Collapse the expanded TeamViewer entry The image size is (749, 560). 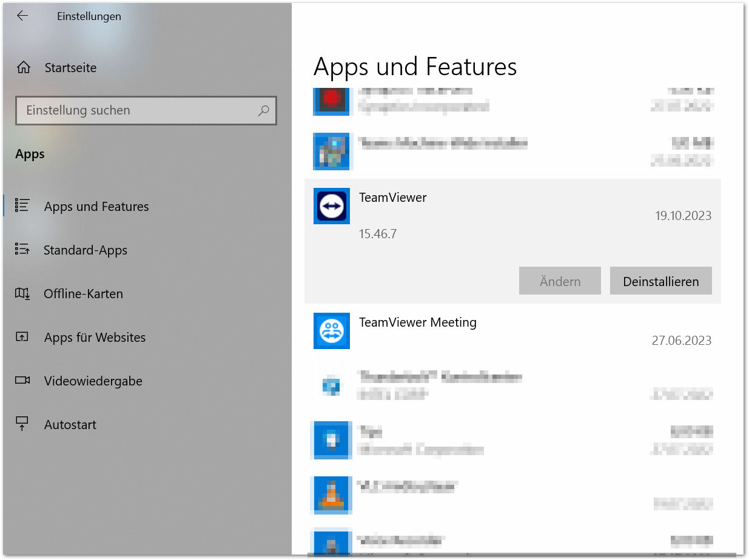512,215
